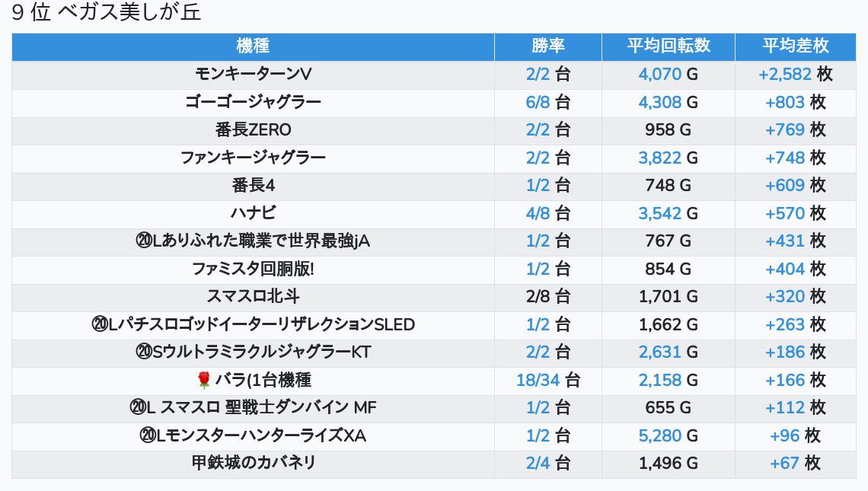Click the ⑳ badge before LモンスターハンターライズXA
The image size is (868, 491).
pos(148,435)
